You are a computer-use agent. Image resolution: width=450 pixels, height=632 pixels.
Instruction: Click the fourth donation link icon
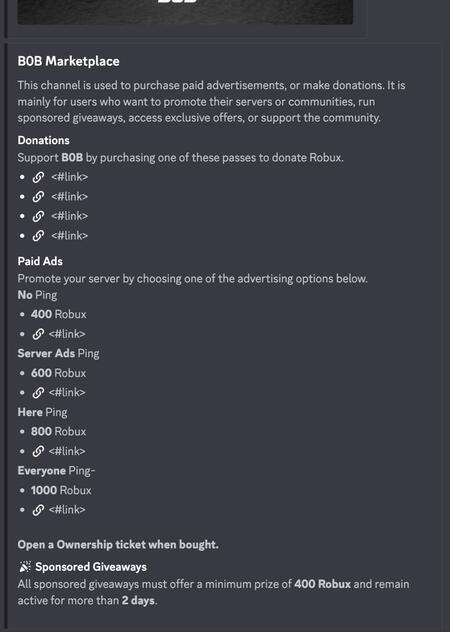[x=38, y=236]
